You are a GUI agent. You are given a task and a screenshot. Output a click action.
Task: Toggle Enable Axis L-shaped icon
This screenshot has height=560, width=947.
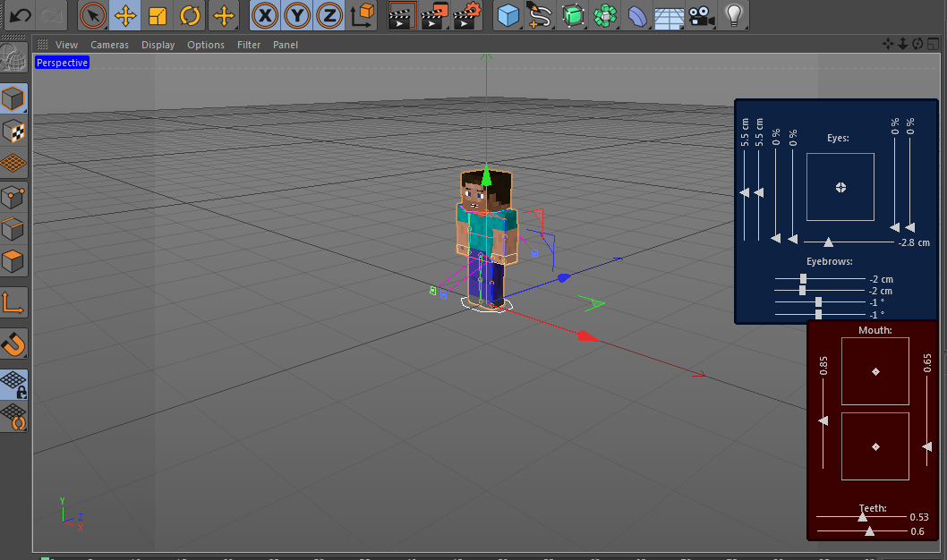click(x=13, y=302)
